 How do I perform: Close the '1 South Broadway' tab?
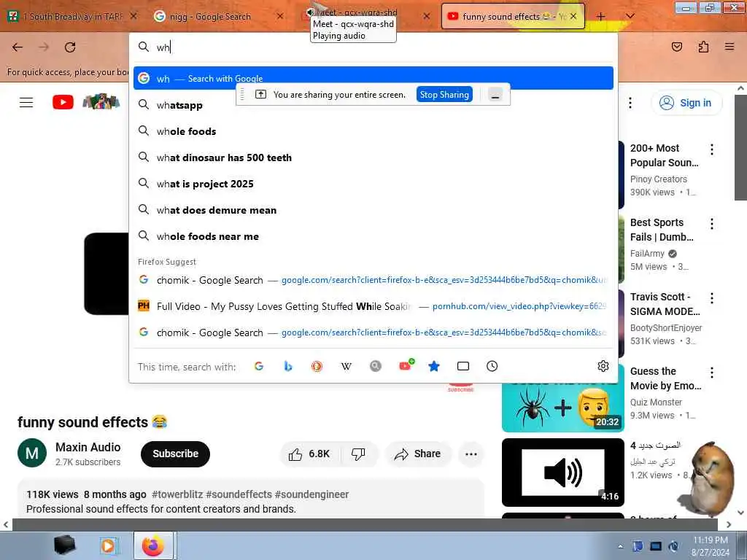[x=134, y=16]
